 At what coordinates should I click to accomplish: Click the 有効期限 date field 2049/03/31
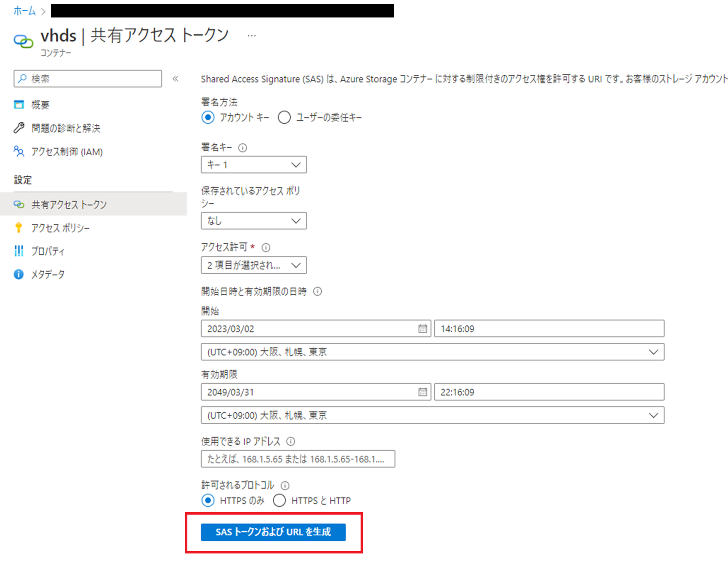(x=316, y=392)
